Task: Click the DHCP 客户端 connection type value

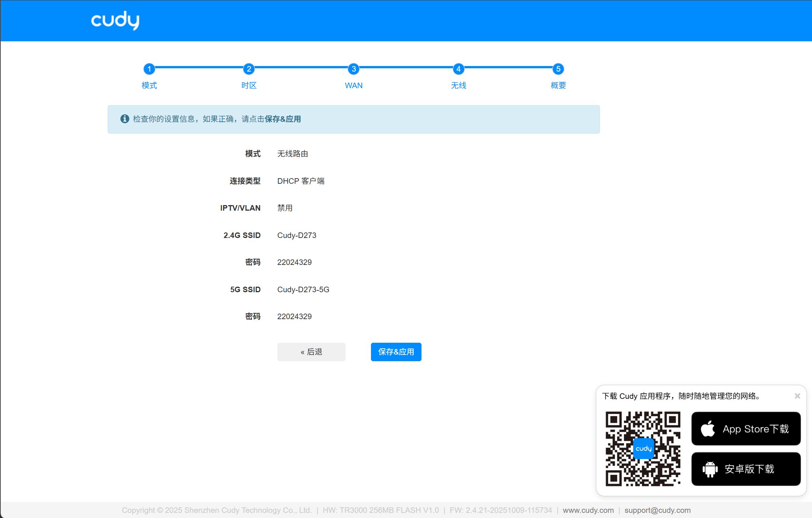Action: [x=301, y=181]
